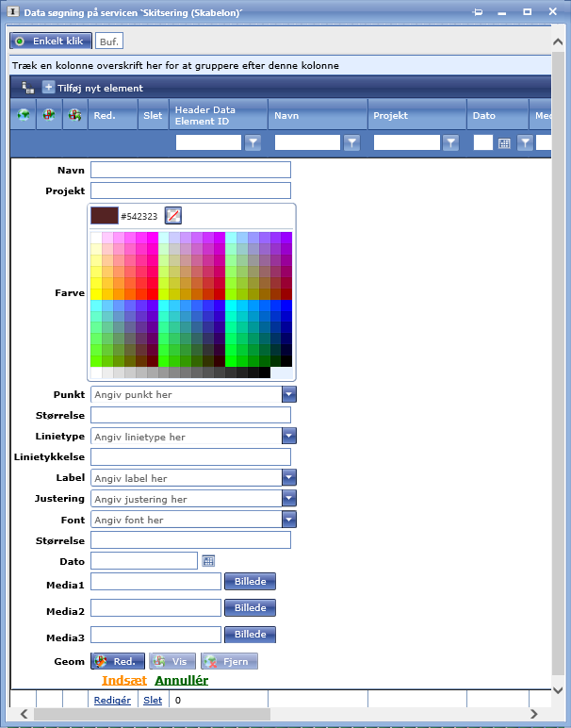Click the filter icon for Header Data Element ID
Viewport: 571px width, 728px height.
pyautogui.click(x=253, y=143)
